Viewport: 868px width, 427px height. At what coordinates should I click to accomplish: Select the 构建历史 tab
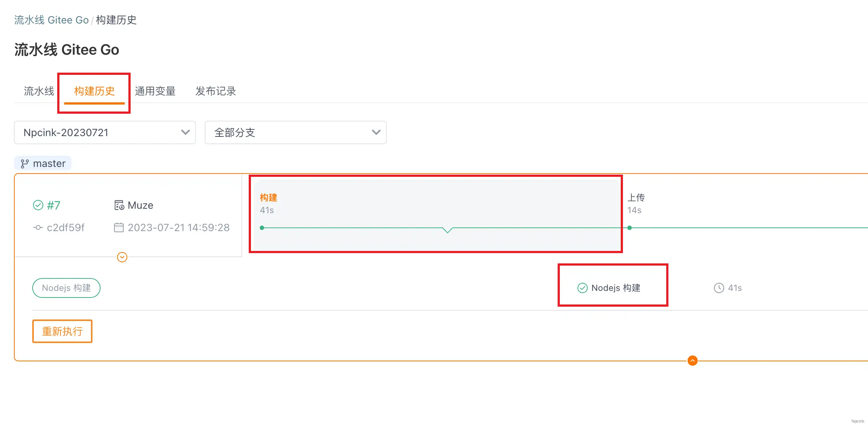[x=94, y=91]
